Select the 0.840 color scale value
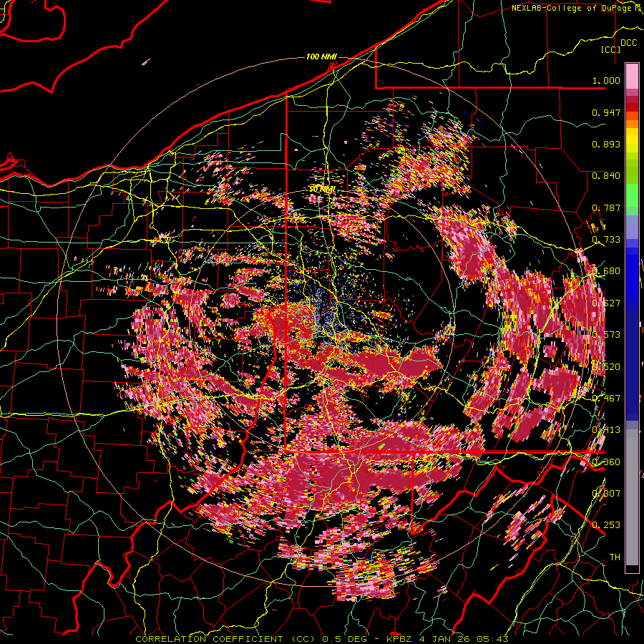 tap(606, 176)
